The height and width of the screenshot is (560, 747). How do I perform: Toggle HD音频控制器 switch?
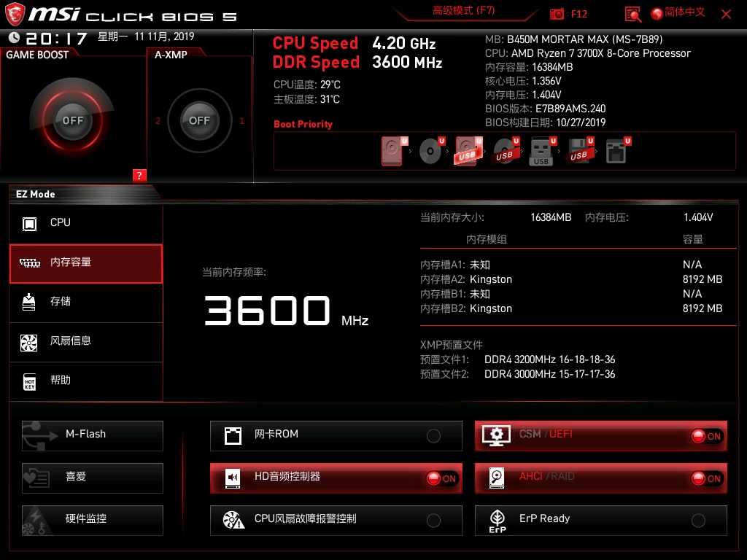click(x=336, y=478)
